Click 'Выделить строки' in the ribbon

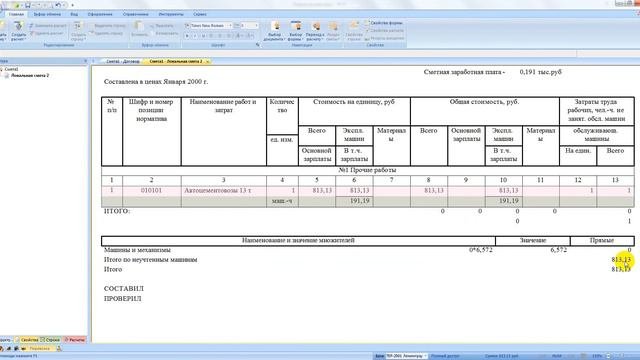point(107,26)
